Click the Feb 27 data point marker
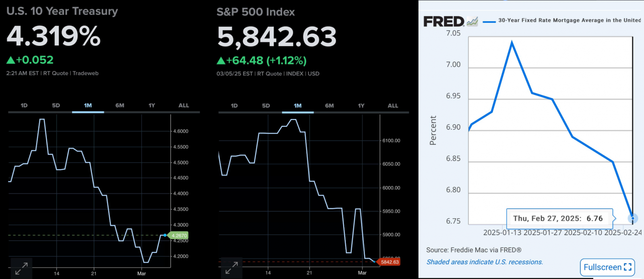The width and height of the screenshot is (644, 279). coord(633,219)
